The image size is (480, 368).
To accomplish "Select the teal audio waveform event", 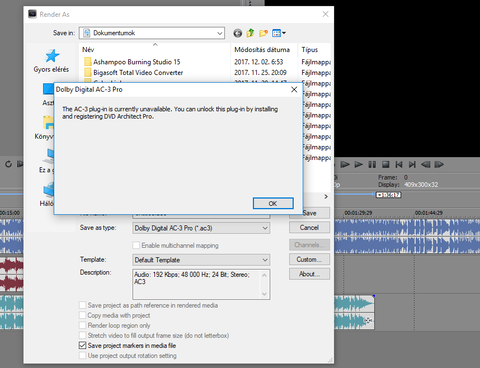I will coord(354,312).
